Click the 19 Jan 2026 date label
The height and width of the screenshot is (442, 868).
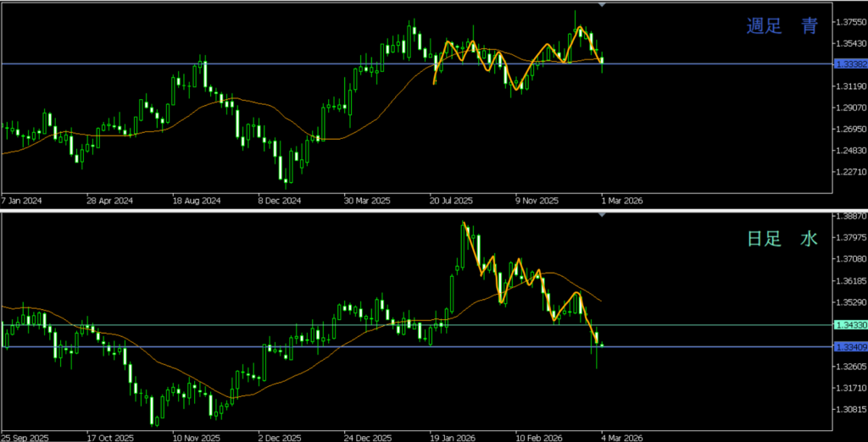coord(451,437)
